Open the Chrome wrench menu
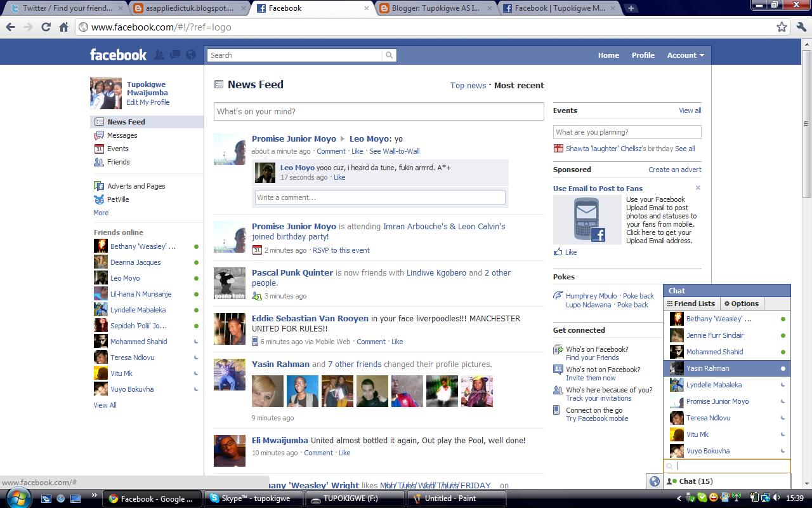The height and width of the screenshot is (508, 812). [802, 27]
